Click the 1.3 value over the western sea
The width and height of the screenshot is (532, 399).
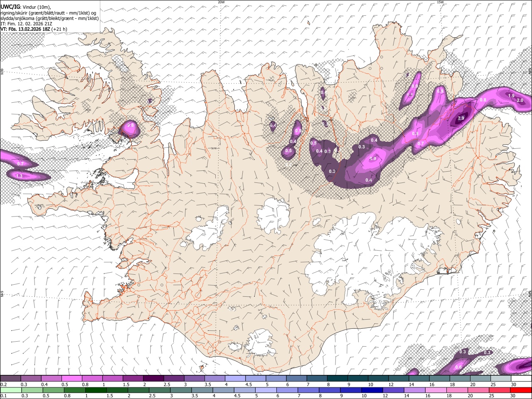19,176
